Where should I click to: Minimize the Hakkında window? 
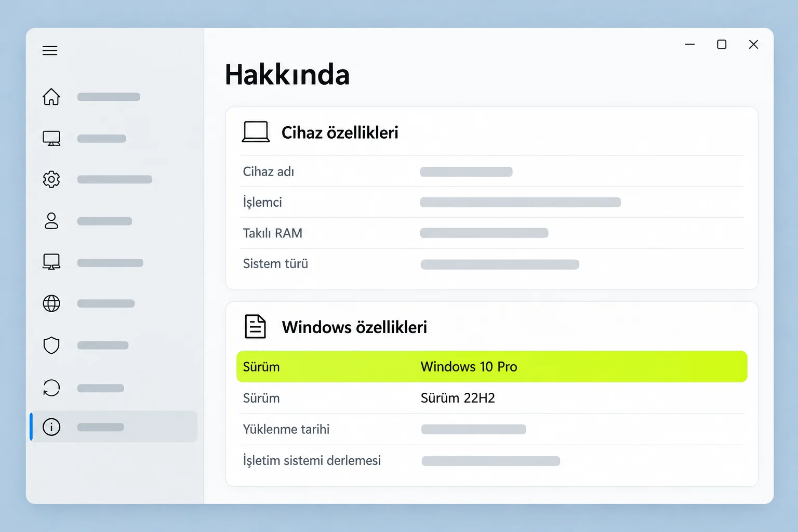(690, 45)
